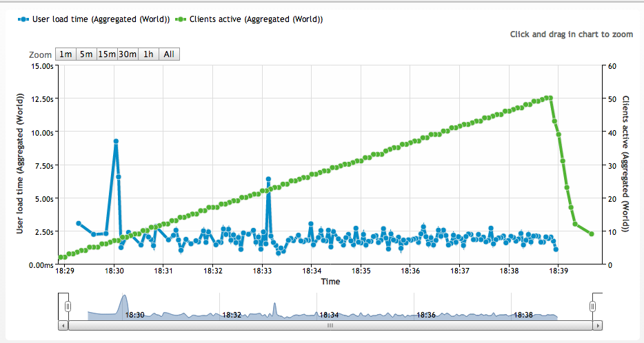This screenshot has height=343, width=644.
Task: Set zoom range to 15m
Action: (x=107, y=54)
